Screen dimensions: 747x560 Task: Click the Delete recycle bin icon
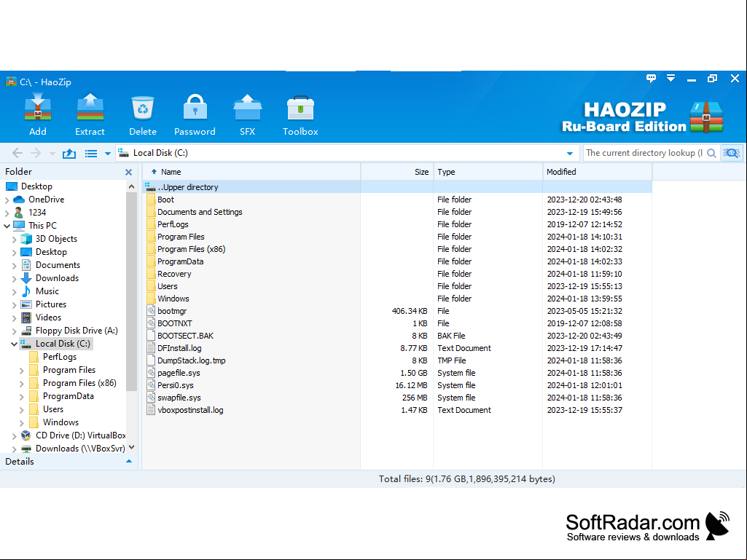pyautogui.click(x=142, y=108)
